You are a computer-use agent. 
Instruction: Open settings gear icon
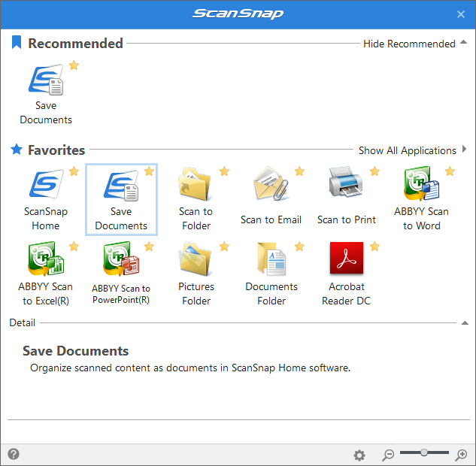tap(359, 455)
